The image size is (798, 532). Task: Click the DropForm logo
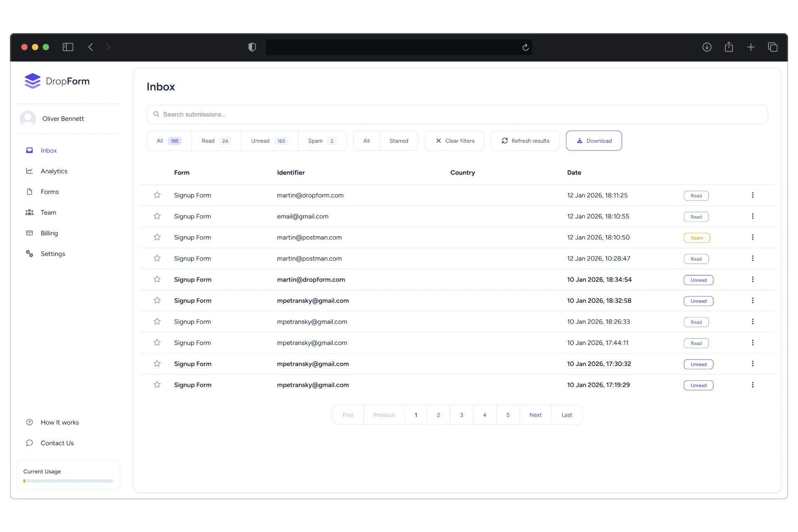57,81
